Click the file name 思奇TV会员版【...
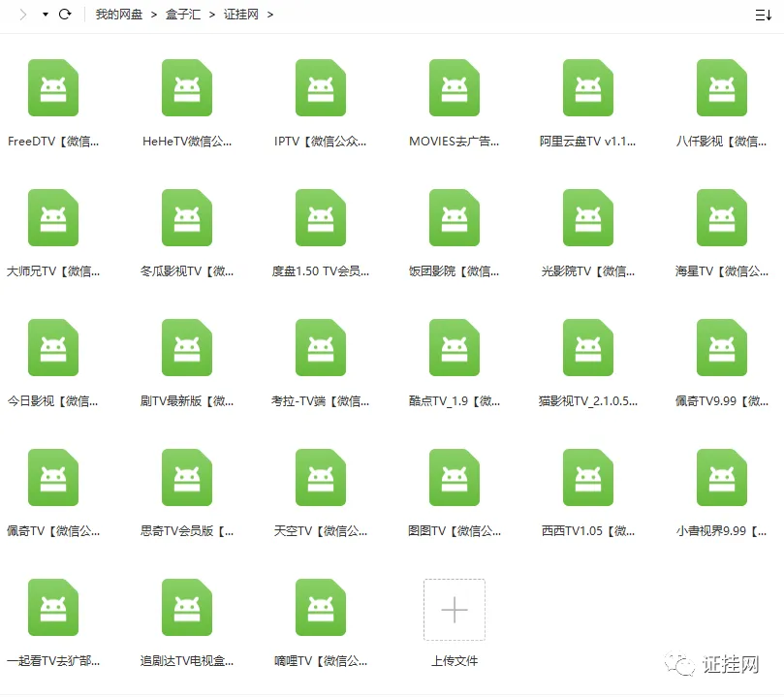Screen dimensions: 784x698 pyautogui.click(x=187, y=531)
